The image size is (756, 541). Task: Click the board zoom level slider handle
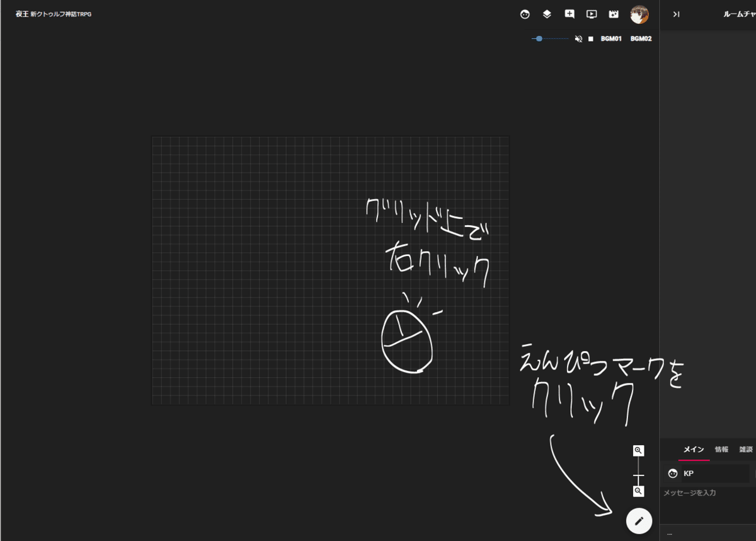pyautogui.click(x=638, y=475)
